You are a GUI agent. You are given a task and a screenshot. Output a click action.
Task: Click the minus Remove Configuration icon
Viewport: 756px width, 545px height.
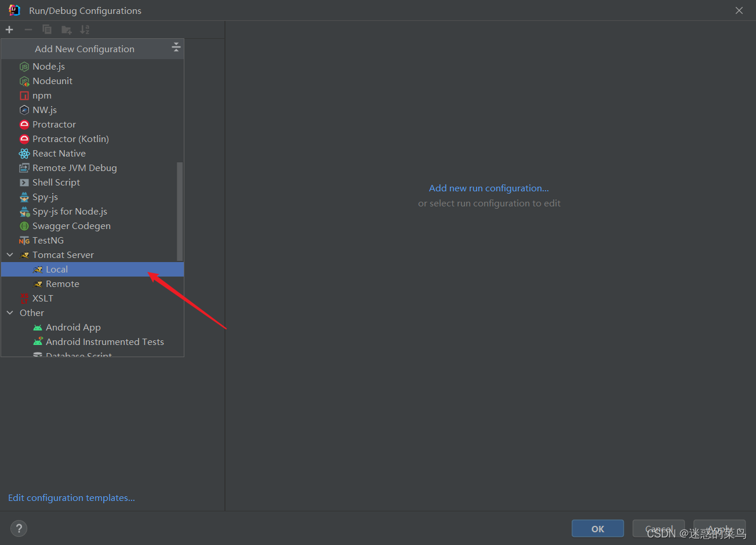(x=28, y=30)
